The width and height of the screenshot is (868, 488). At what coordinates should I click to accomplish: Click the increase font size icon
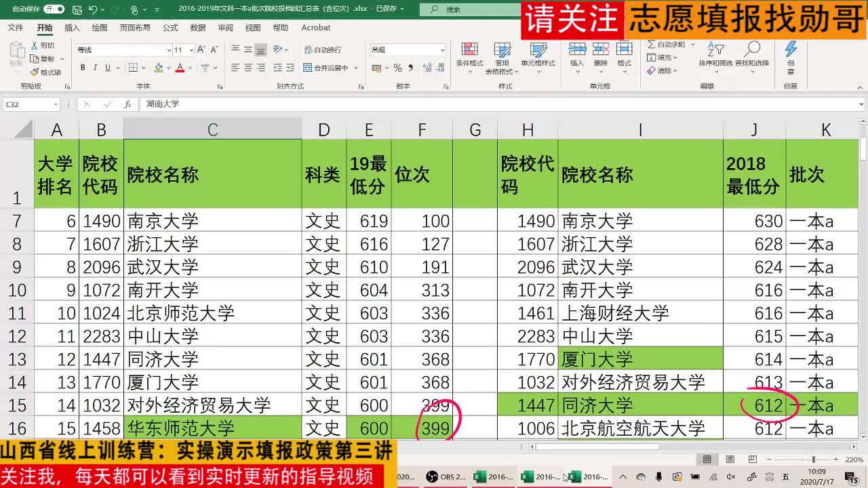coord(201,50)
